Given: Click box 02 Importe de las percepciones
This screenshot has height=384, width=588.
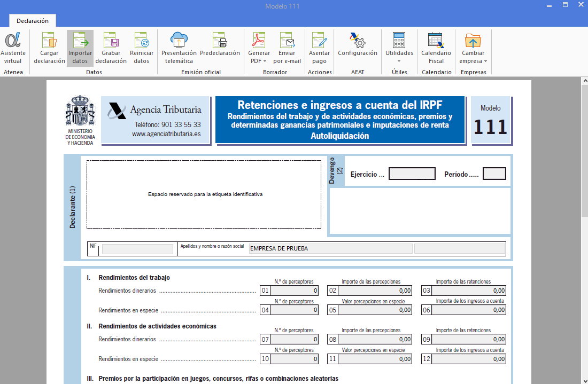Looking at the screenshot, I should 375,291.
